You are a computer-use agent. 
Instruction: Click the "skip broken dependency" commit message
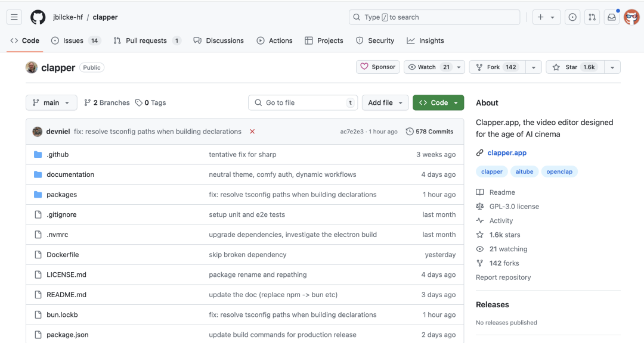247,254
